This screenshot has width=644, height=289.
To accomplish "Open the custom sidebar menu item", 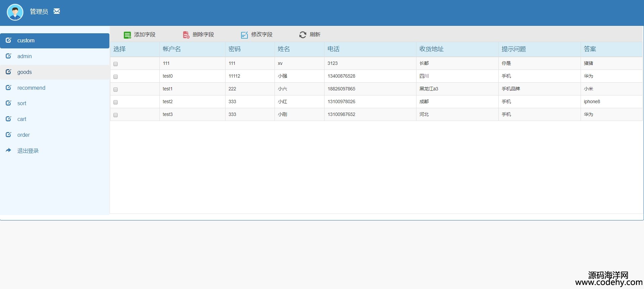I will coord(26,41).
